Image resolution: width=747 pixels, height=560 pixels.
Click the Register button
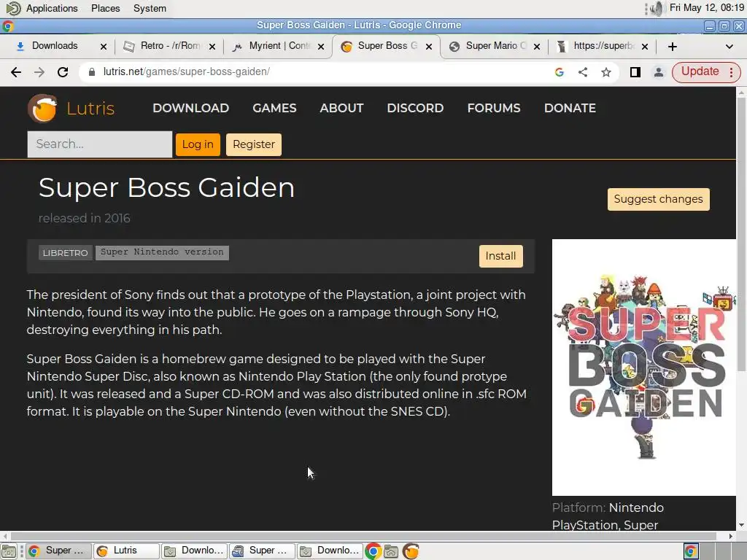click(253, 144)
